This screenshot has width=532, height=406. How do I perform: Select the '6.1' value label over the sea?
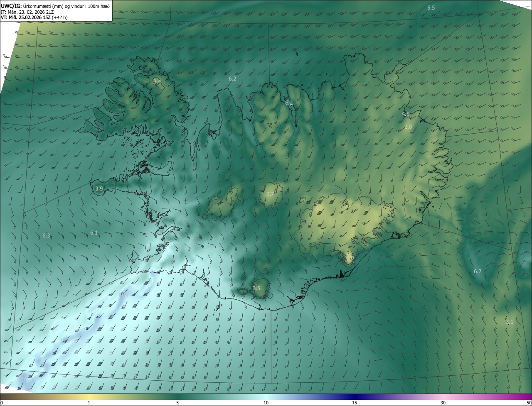point(94,233)
